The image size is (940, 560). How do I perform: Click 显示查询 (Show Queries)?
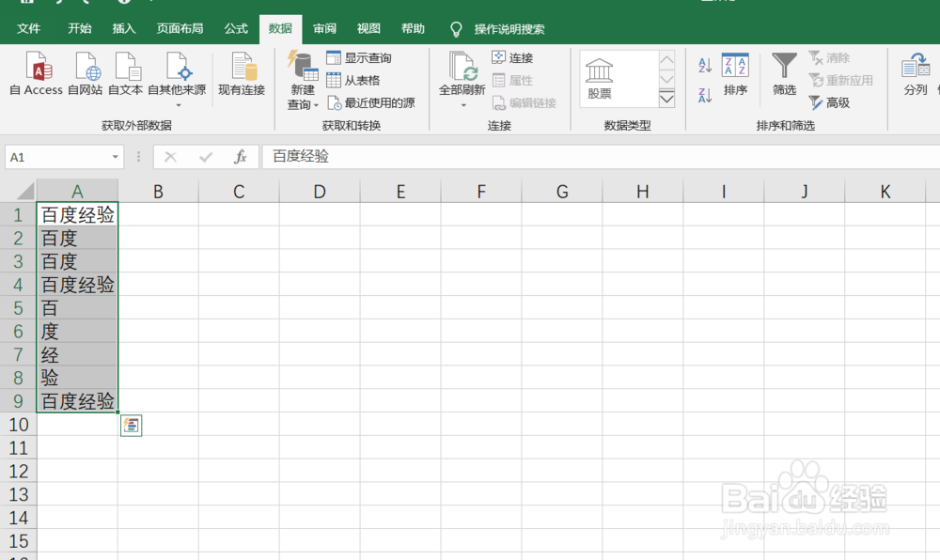[359, 57]
